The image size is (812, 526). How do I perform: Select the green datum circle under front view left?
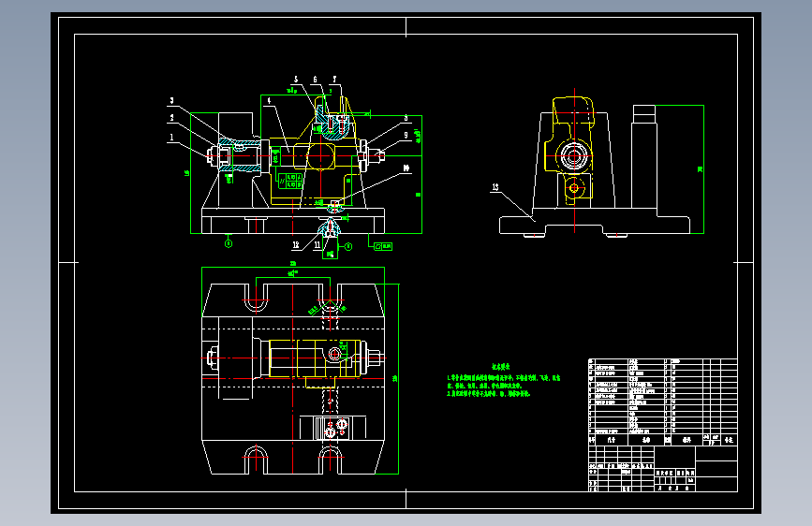tap(229, 244)
